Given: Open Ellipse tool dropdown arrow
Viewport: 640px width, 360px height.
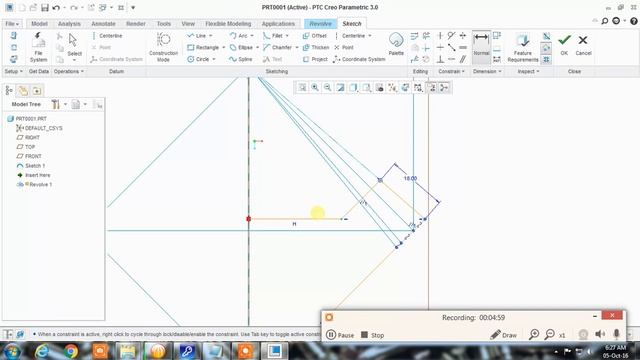Looking at the screenshot, I should pos(257,48).
